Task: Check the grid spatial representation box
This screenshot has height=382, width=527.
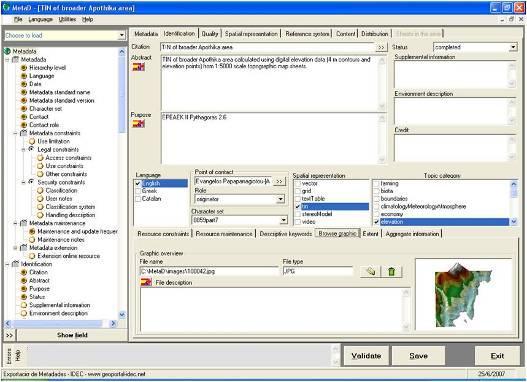Action: click(x=298, y=191)
